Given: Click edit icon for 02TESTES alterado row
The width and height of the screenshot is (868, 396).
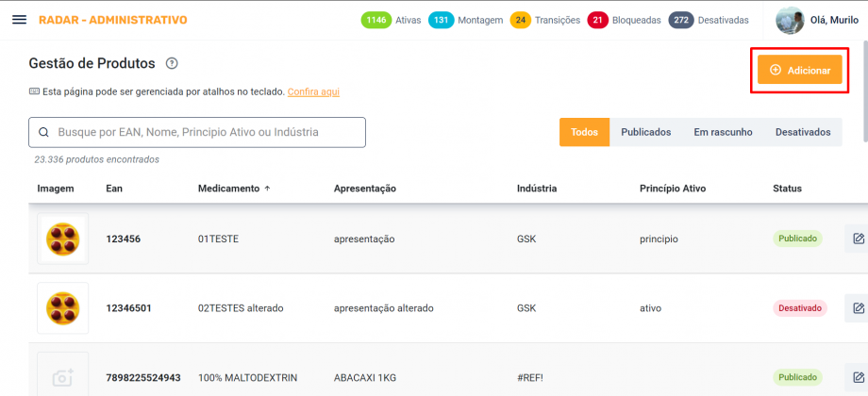Looking at the screenshot, I should [858, 307].
